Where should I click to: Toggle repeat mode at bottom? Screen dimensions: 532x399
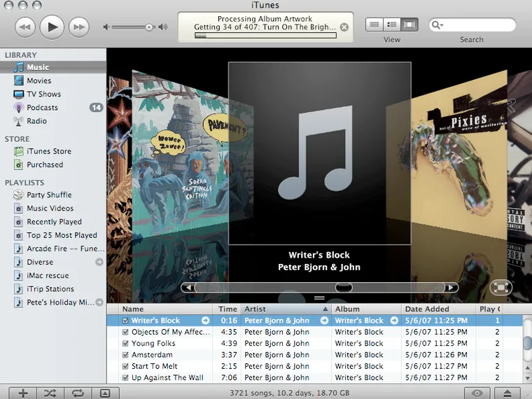tap(77, 393)
